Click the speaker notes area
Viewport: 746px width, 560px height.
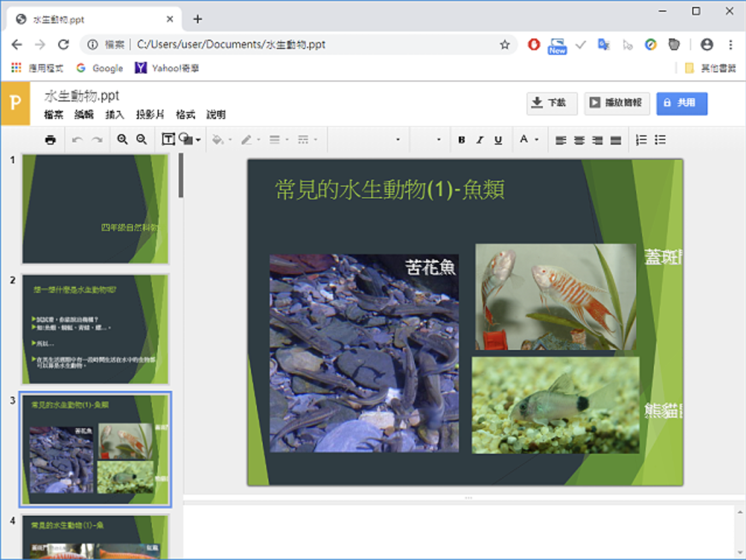pos(458,532)
